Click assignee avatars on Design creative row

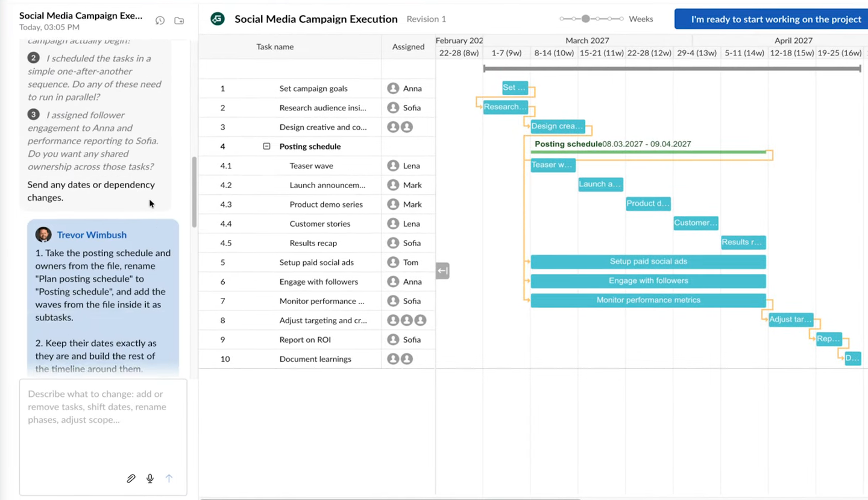[400, 127]
